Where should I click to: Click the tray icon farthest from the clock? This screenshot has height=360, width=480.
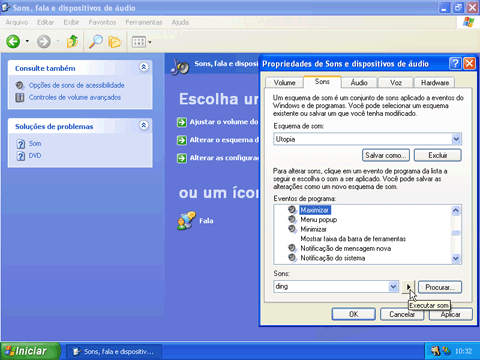coord(435,351)
